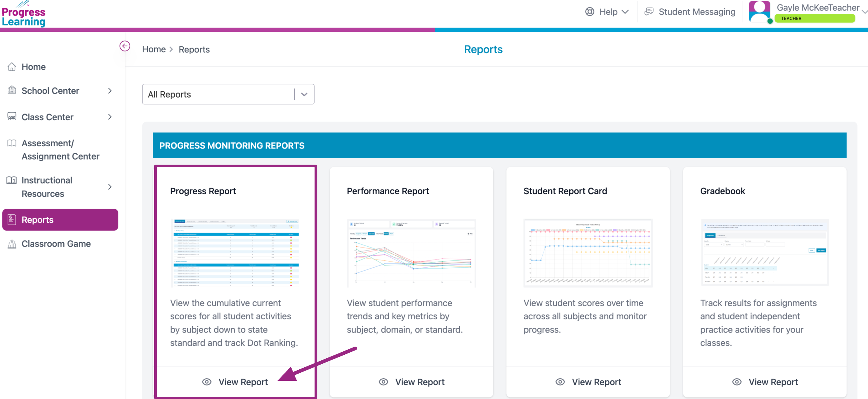This screenshot has width=868, height=399.
Task: Click Home breadcrumb link
Action: 154,50
